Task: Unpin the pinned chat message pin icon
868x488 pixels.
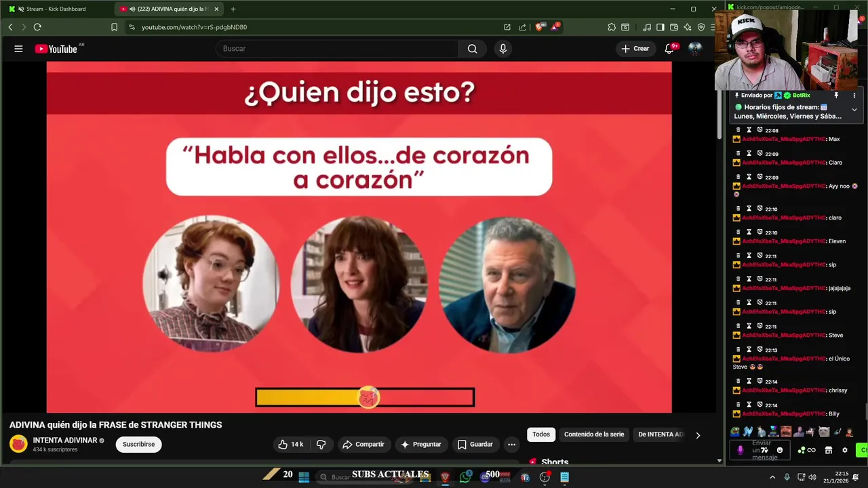Action: [x=836, y=96]
